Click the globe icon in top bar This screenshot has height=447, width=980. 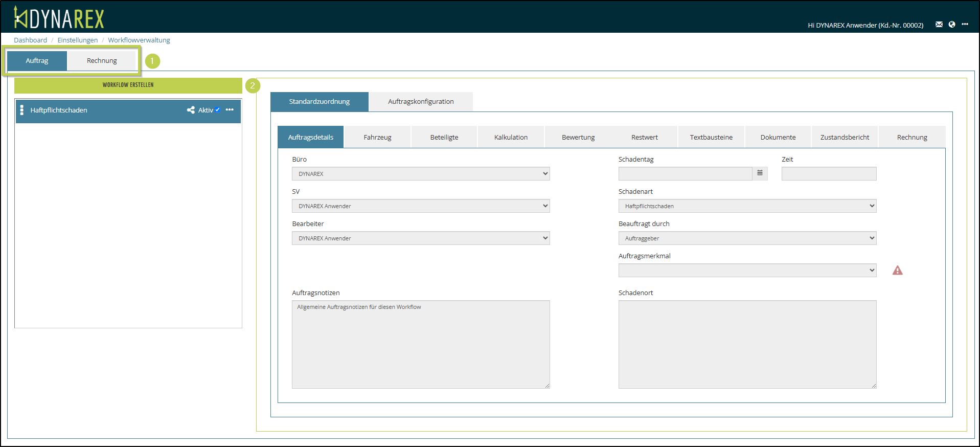coord(952,25)
